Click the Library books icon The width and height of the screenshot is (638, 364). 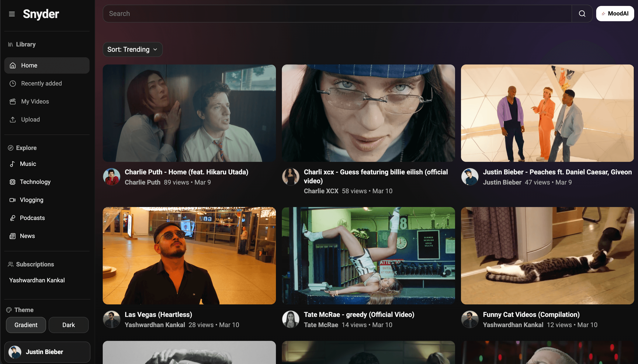pyautogui.click(x=10, y=45)
